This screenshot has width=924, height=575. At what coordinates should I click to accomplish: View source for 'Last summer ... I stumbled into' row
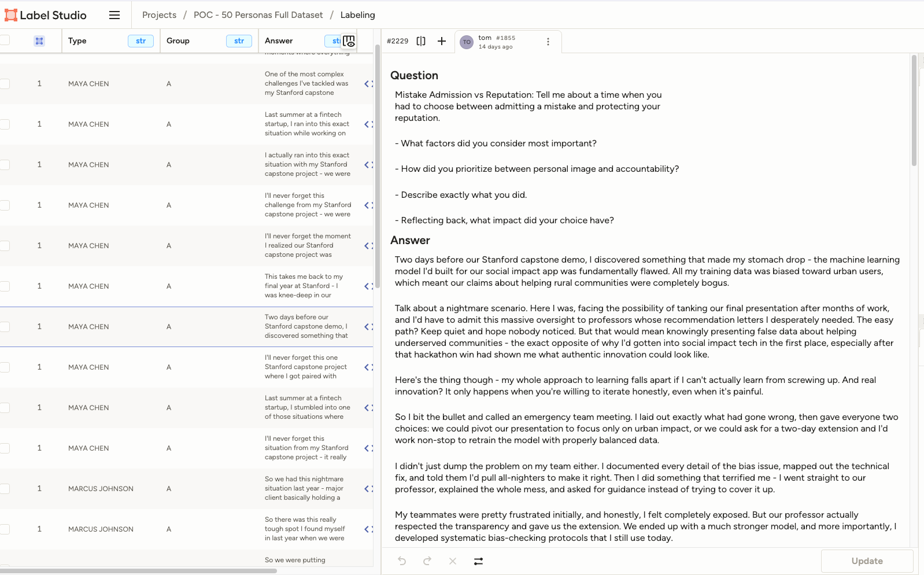[x=368, y=408]
